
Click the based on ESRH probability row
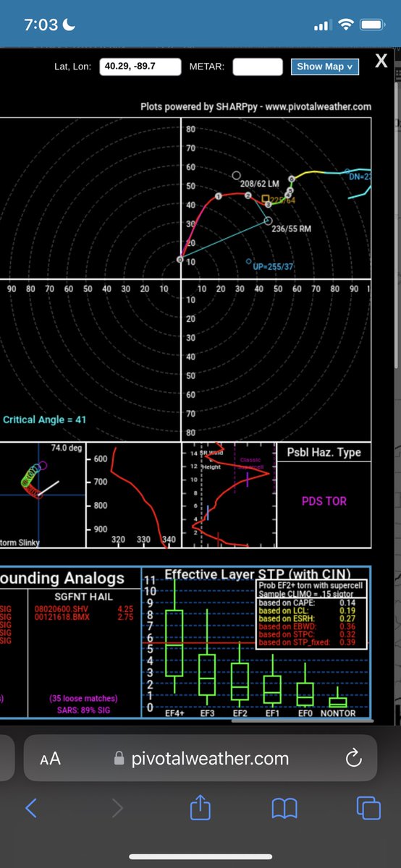[x=308, y=618]
